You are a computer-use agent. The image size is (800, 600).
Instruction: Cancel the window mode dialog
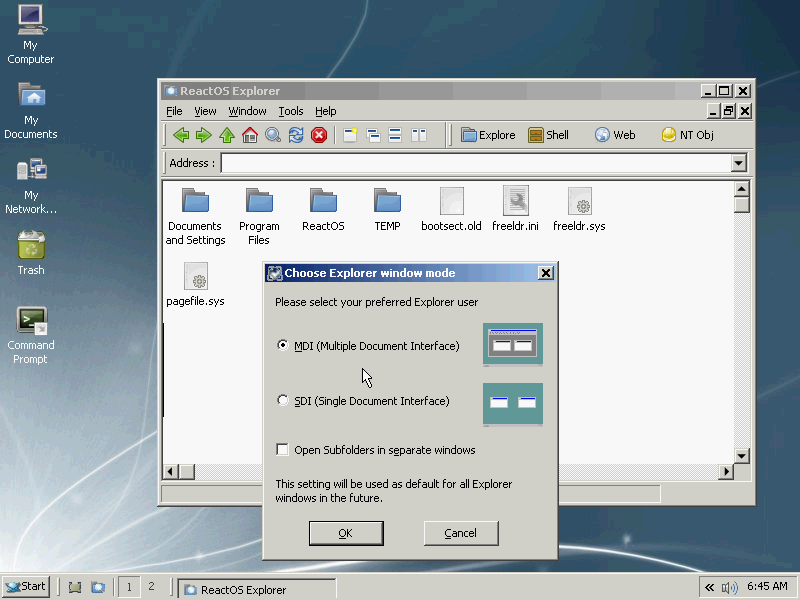(x=461, y=533)
